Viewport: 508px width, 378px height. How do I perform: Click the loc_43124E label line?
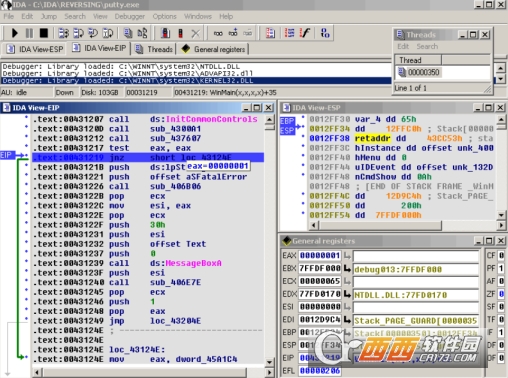(147, 350)
